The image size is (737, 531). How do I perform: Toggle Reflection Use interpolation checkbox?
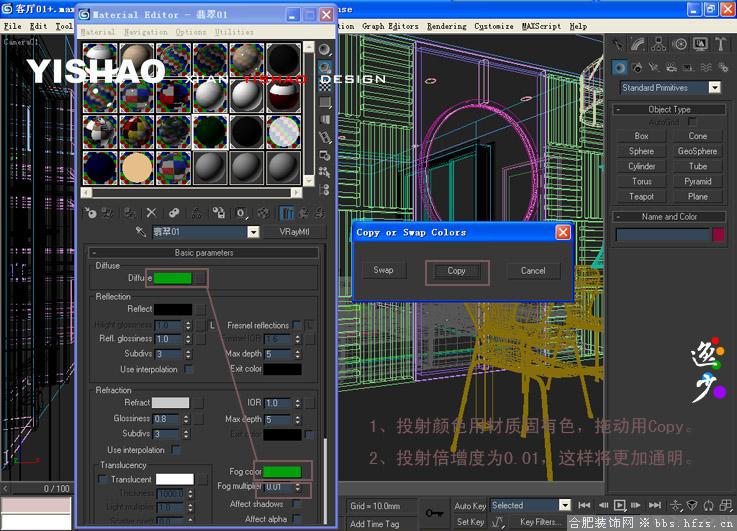[188, 369]
